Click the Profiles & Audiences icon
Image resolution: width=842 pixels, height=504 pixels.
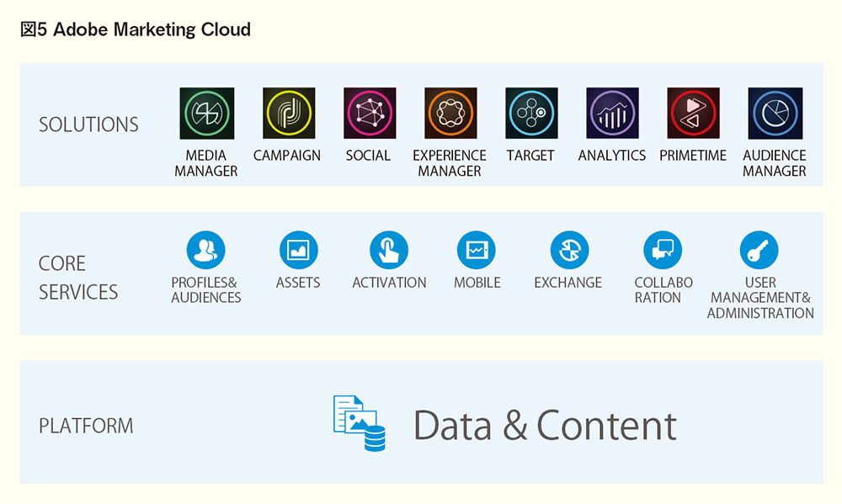point(205,250)
